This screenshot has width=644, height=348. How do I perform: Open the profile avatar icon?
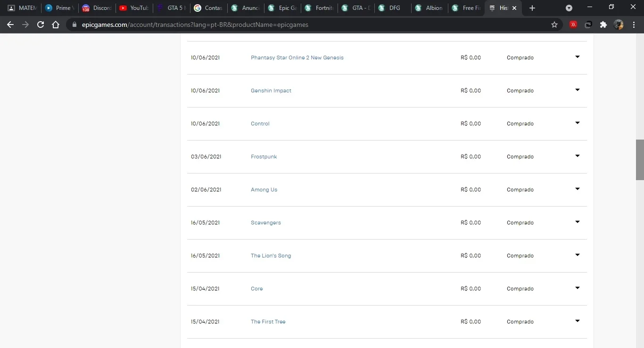pos(619,25)
